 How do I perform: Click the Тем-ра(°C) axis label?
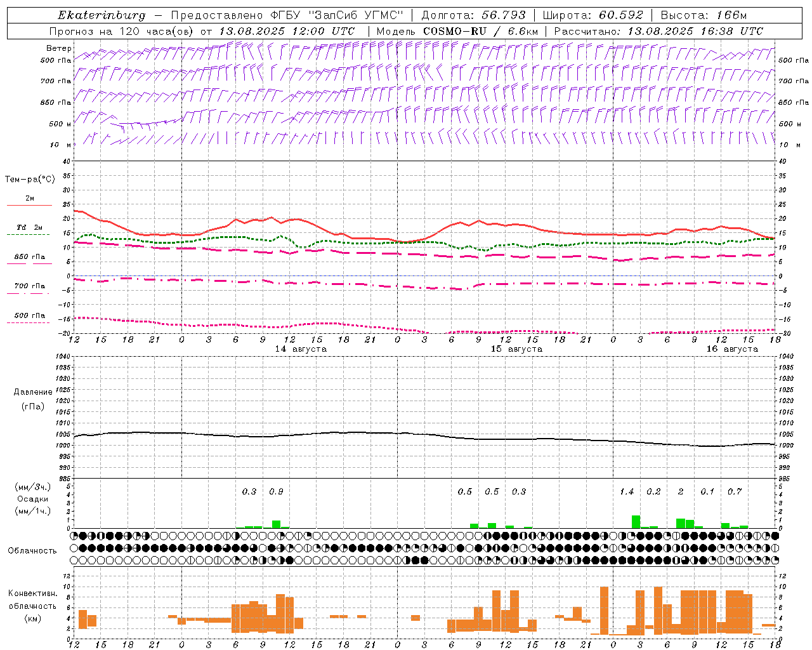(30, 180)
